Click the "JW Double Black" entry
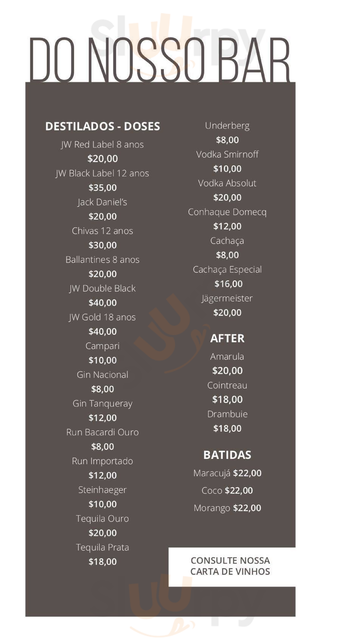354x644 pixels. click(102, 289)
